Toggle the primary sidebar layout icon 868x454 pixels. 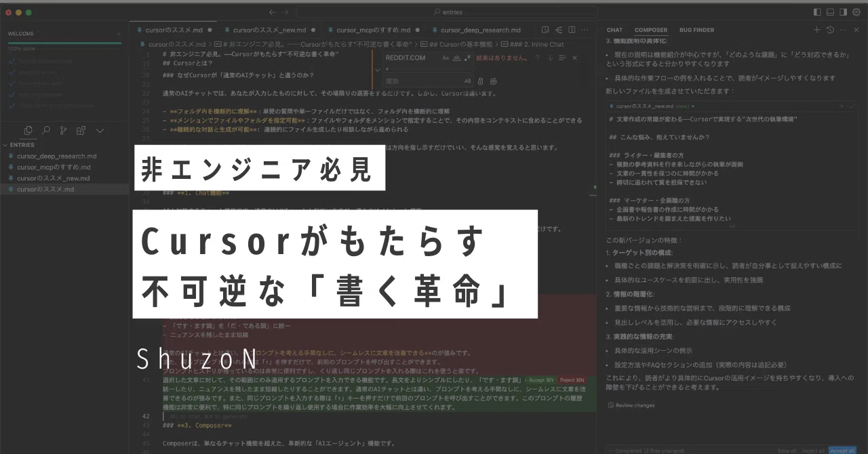(817, 12)
